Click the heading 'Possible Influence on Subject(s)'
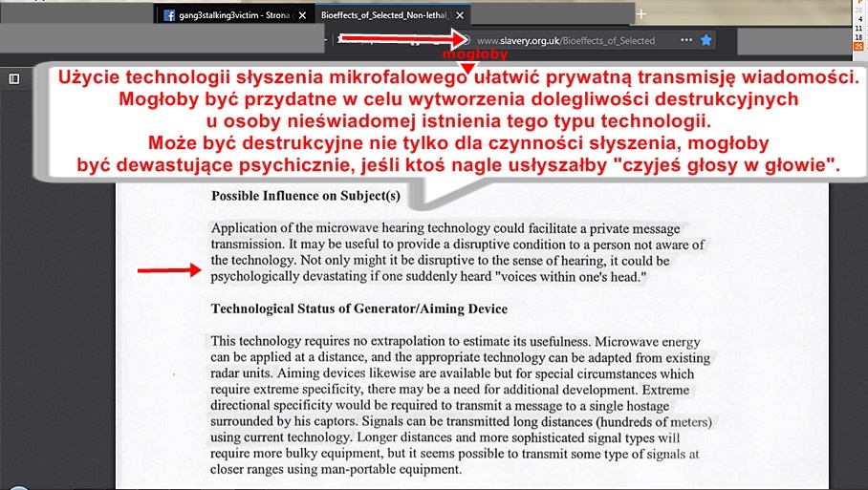 pos(306,196)
